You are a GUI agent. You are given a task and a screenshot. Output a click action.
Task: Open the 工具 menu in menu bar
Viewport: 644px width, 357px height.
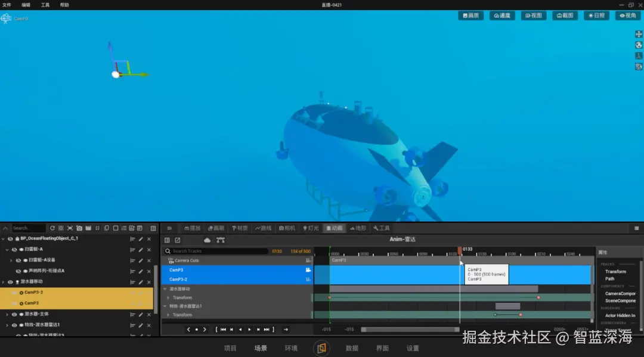(45, 5)
